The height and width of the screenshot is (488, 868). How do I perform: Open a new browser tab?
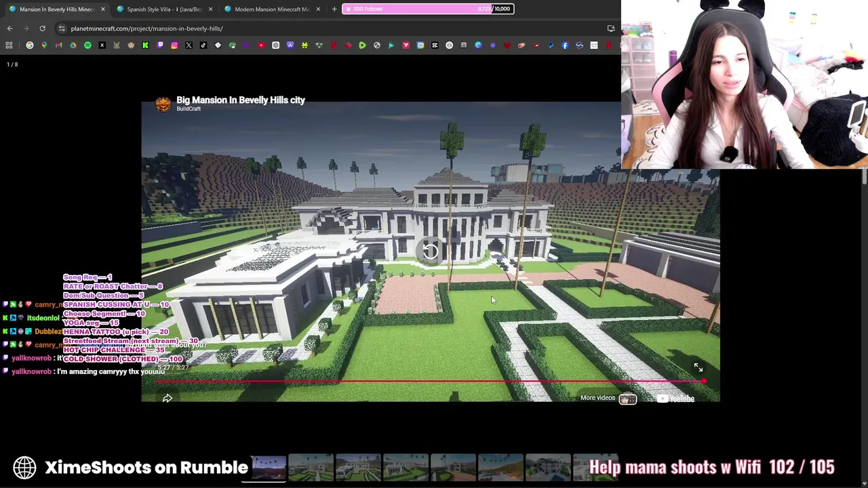[x=334, y=9]
